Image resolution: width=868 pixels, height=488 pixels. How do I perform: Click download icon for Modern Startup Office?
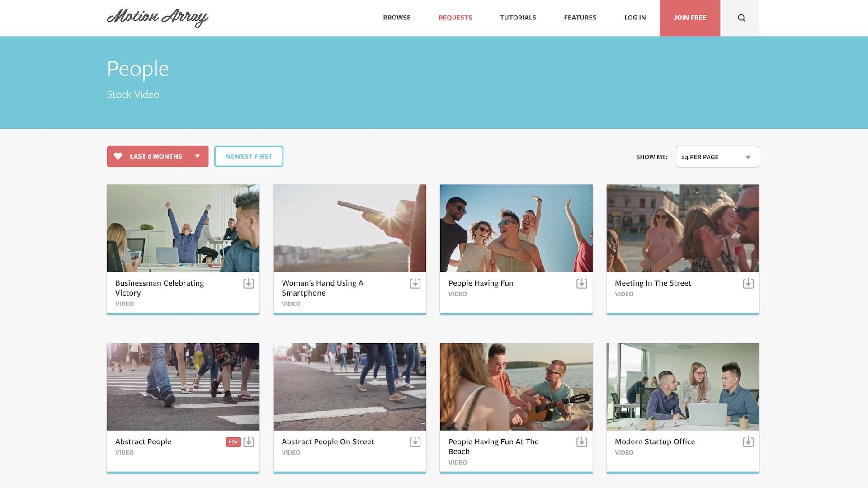[748, 442]
